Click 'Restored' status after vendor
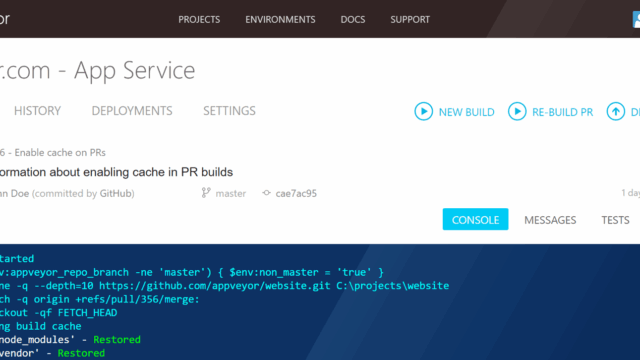The width and height of the screenshot is (640, 360). click(x=81, y=353)
